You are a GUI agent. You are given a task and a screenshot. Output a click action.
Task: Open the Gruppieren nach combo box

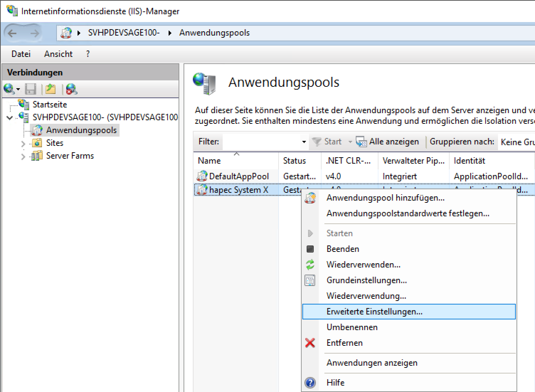click(517, 142)
